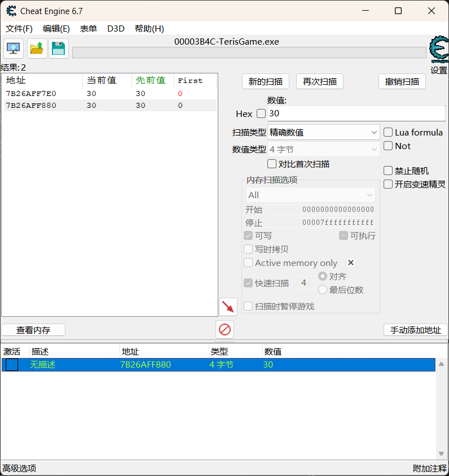449x476 pixels.
Task: Check the 对比首次扫描 checkbox
Action: [272, 164]
